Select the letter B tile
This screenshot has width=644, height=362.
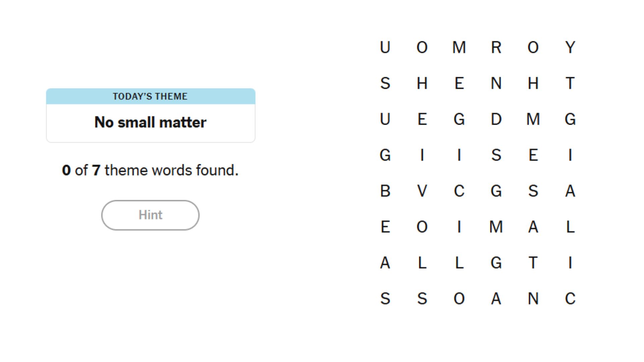pos(385,191)
